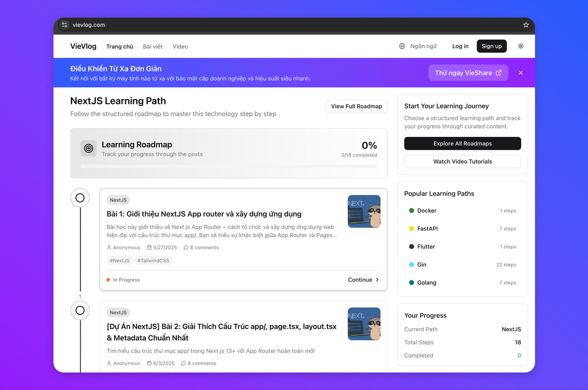Click the Log in link
This screenshot has width=588, height=390.
tap(460, 46)
